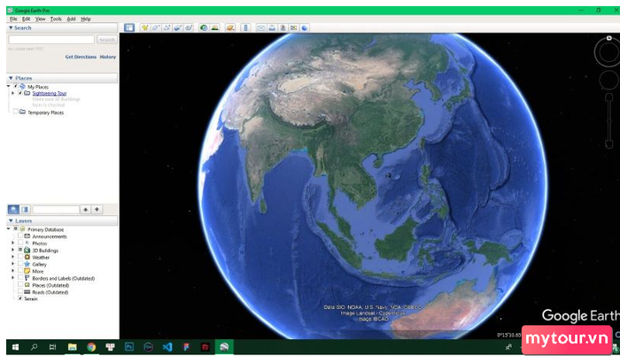The image size is (620, 364).
Task: Move selected place up with arrow button
Action: coord(85,209)
